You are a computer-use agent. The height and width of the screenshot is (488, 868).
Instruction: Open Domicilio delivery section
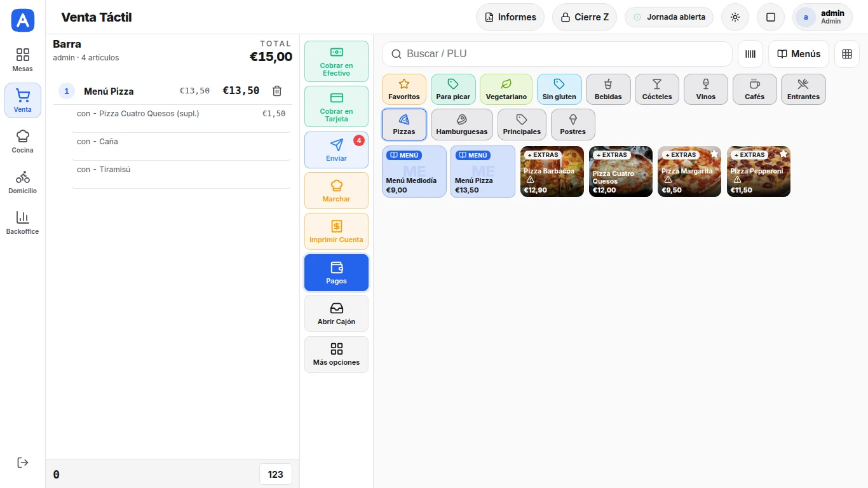pos(23,182)
